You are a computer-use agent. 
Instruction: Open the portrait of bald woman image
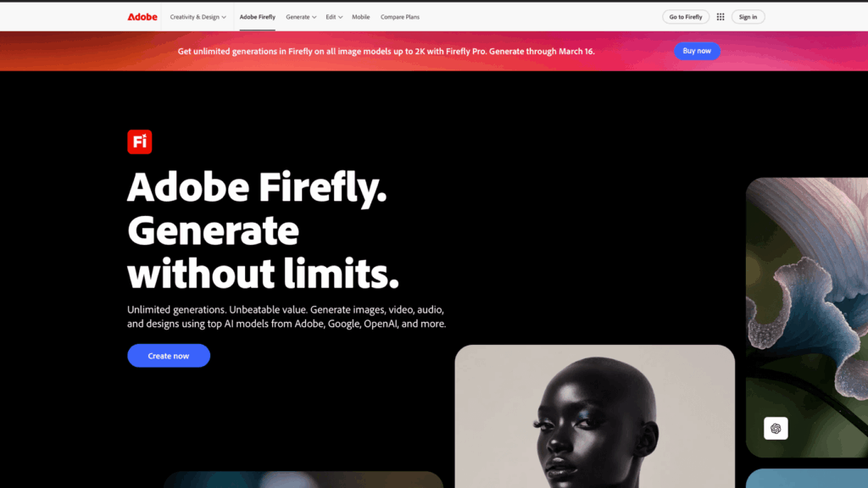(594, 416)
